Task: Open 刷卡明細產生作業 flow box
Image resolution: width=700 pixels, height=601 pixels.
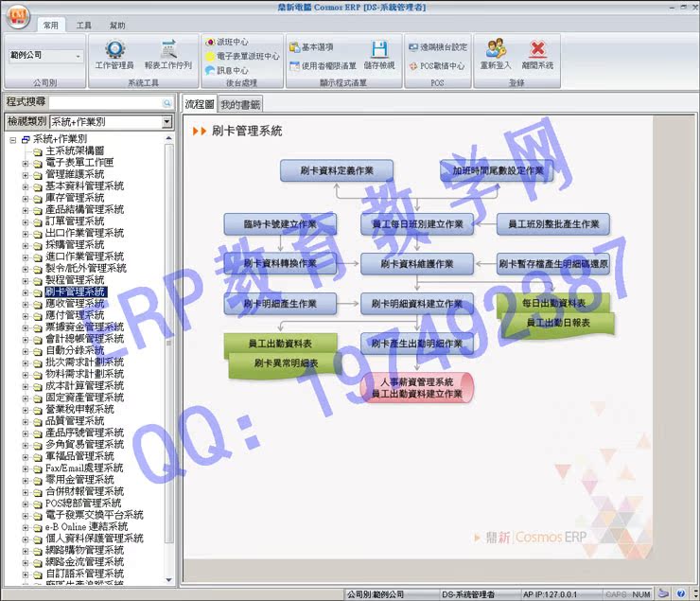Action: (280, 304)
